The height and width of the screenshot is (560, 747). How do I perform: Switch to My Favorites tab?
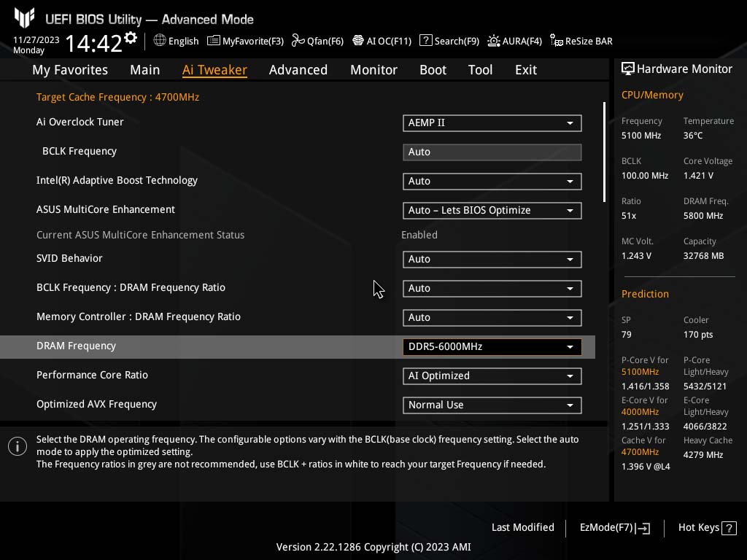point(70,70)
